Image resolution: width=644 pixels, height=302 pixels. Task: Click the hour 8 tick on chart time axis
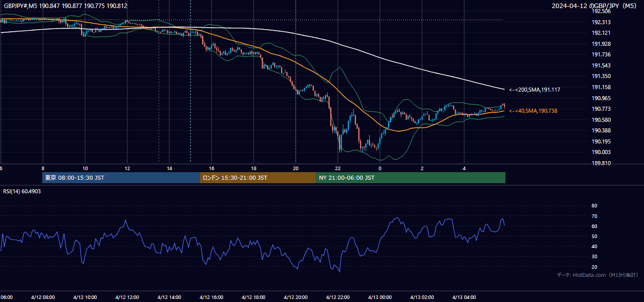(43, 169)
